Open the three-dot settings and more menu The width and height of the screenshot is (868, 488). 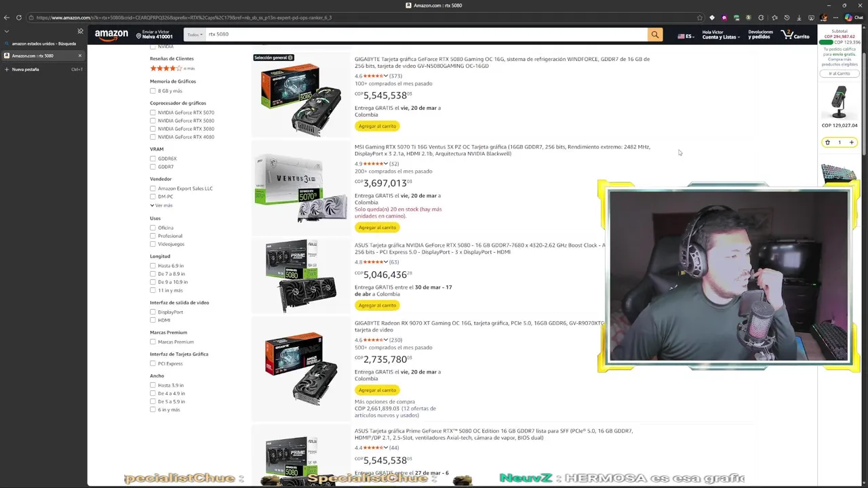click(x=835, y=18)
